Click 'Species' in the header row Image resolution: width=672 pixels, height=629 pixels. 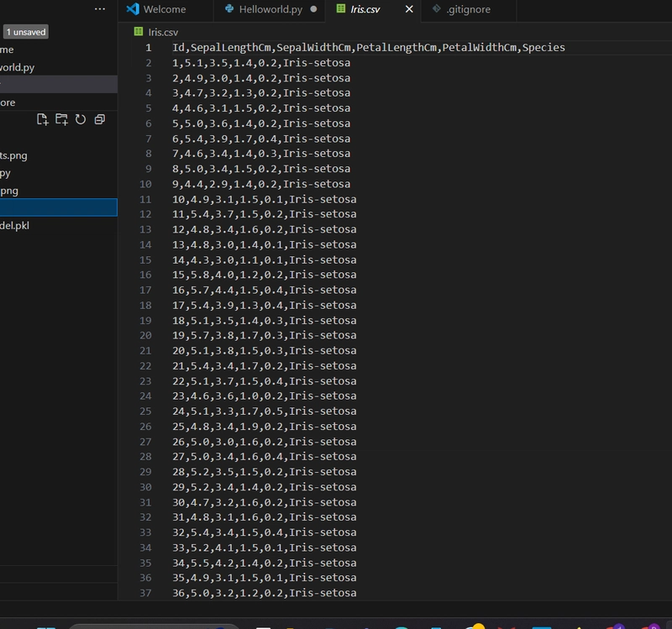[x=543, y=48]
